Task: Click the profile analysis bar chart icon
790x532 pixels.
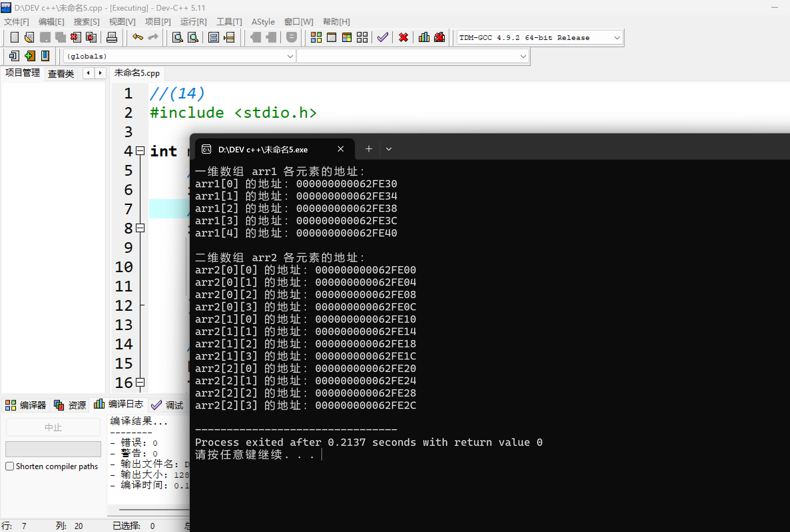Action: click(x=424, y=37)
